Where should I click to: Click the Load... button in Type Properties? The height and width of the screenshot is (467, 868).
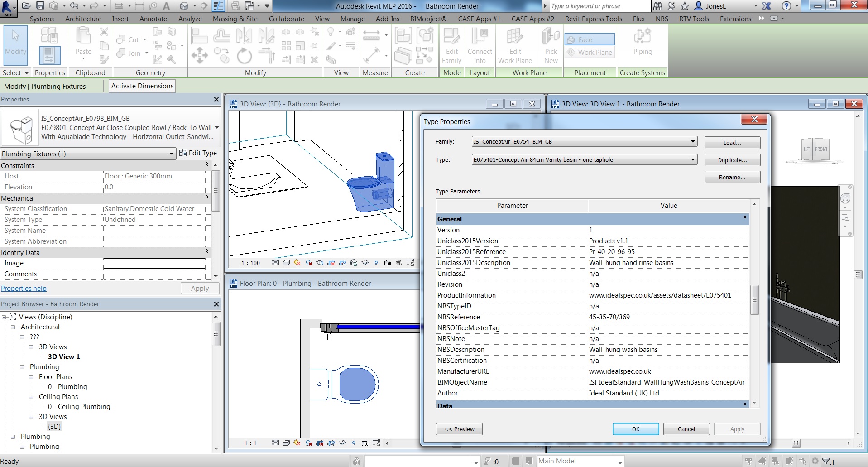click(x=732, y=143)
